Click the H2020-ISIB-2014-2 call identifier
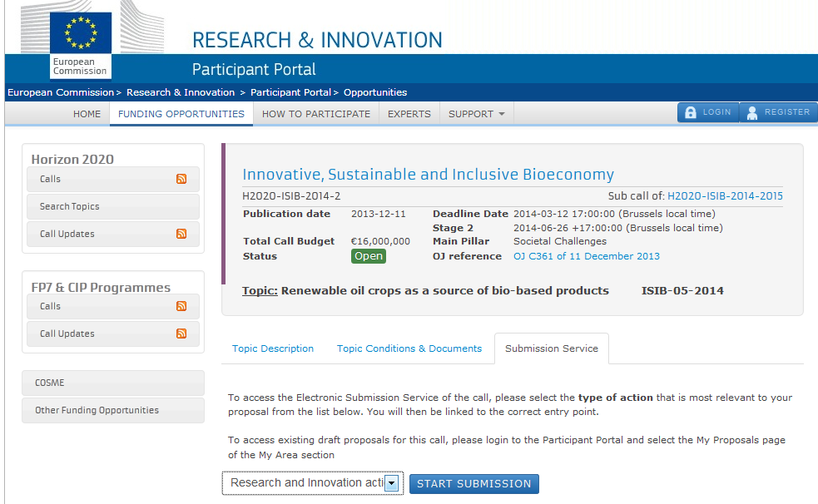Image resolution: width=818 pixels, height=504 pixels. click(291, 196)
